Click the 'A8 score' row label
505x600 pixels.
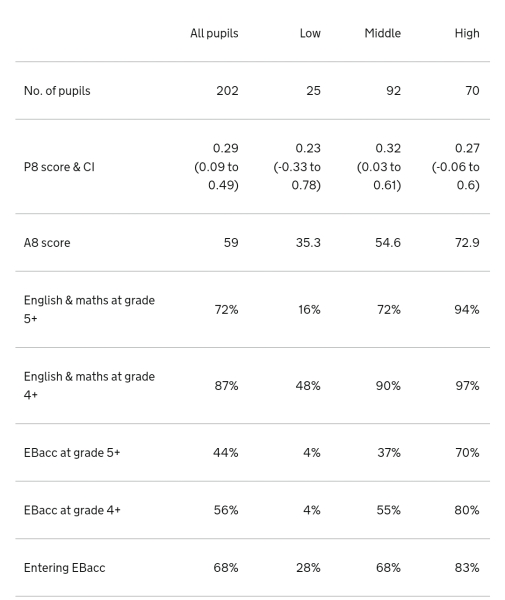(47, 243)
